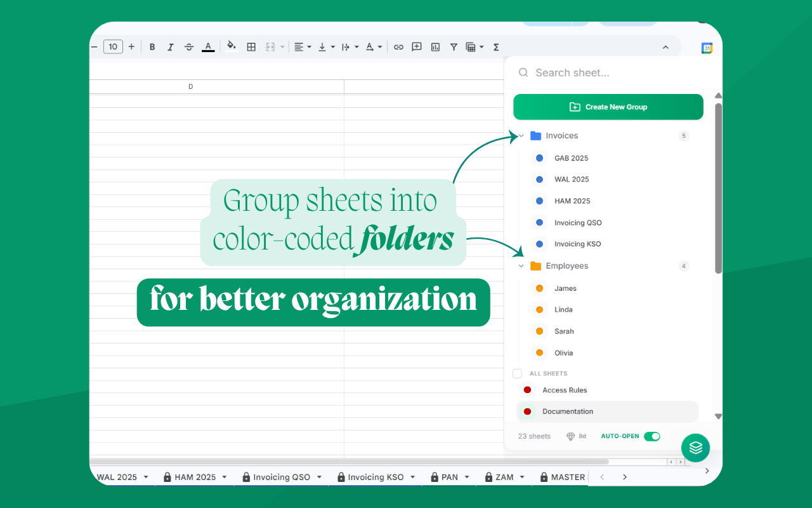This screenshot has width=812, height=508.
Task: Select the Documentation sheet entry
Action: coord(568,411)
